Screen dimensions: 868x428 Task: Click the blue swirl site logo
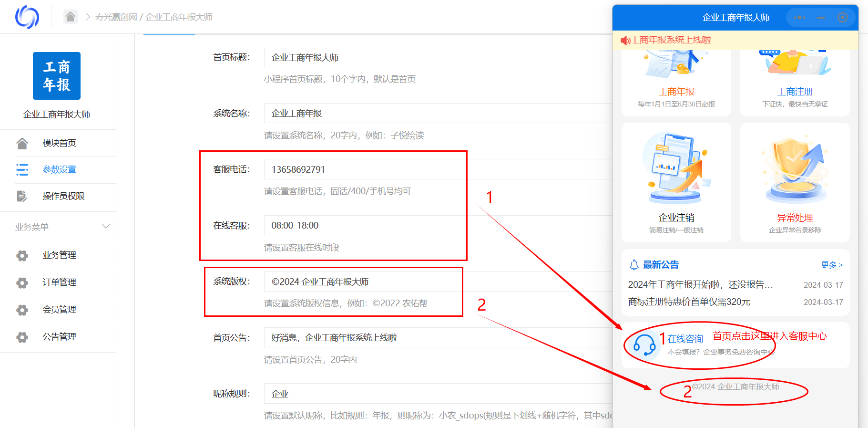27,17
